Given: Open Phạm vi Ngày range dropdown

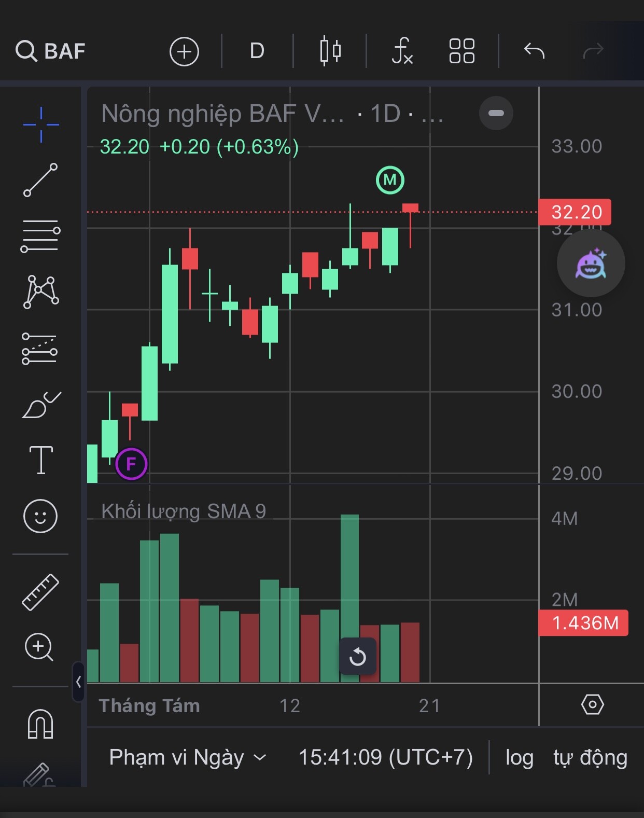Looking at the screenshot, I should pyautogui.click(x=188, y=758).
